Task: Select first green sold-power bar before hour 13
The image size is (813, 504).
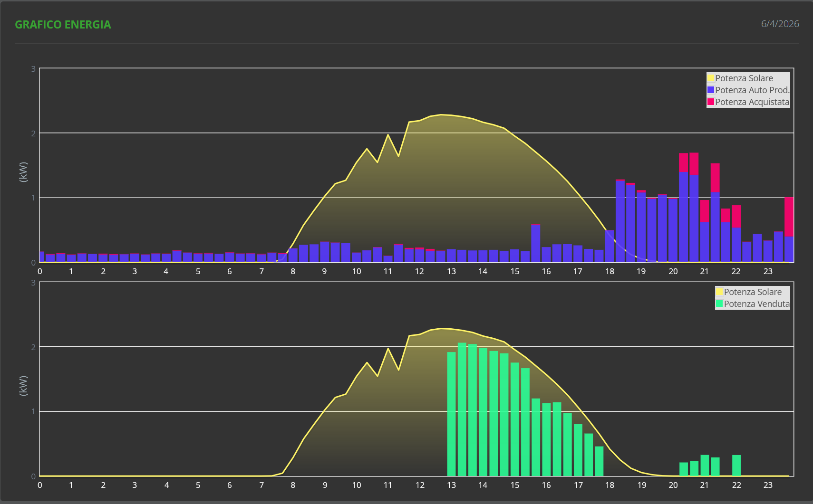Action: pyautogui.click(x=451, y=413)
